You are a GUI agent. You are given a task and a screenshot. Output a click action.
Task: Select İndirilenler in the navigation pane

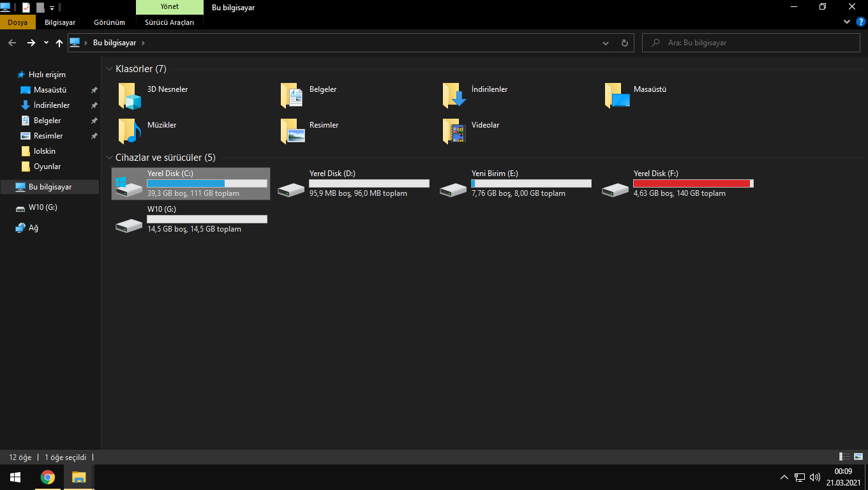click(52, 105)
